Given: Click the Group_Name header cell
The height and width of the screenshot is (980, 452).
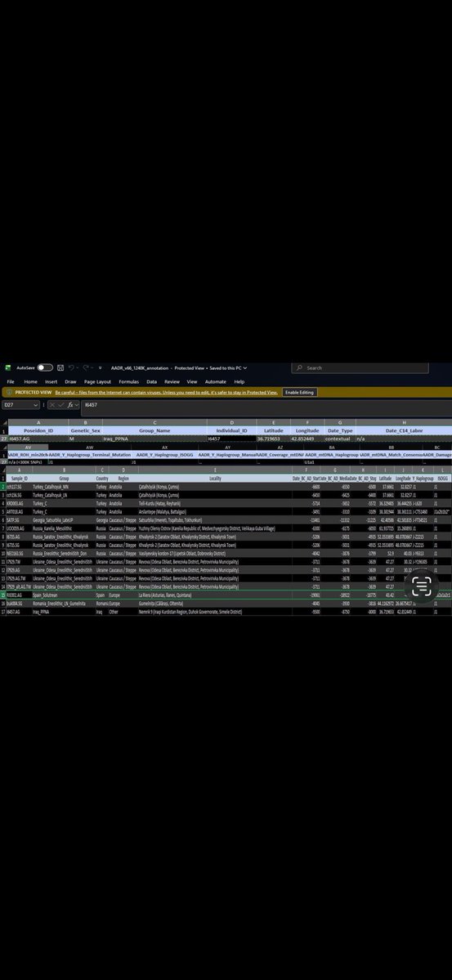Looking at the screenshot, I should click(x=154, y=430).
